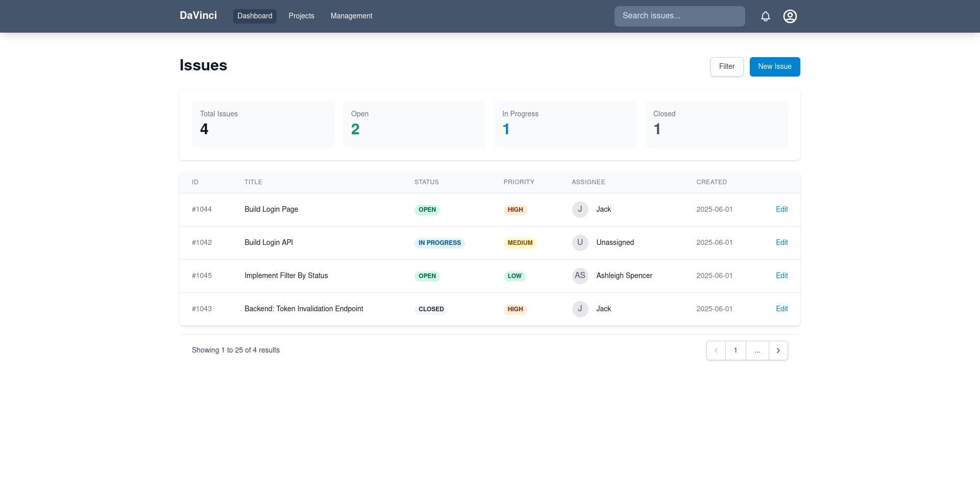This screenshot has height=499, width=980.
Task: Click Jack's avatar in the Token Invalidation row
Action: pos(580,309)
